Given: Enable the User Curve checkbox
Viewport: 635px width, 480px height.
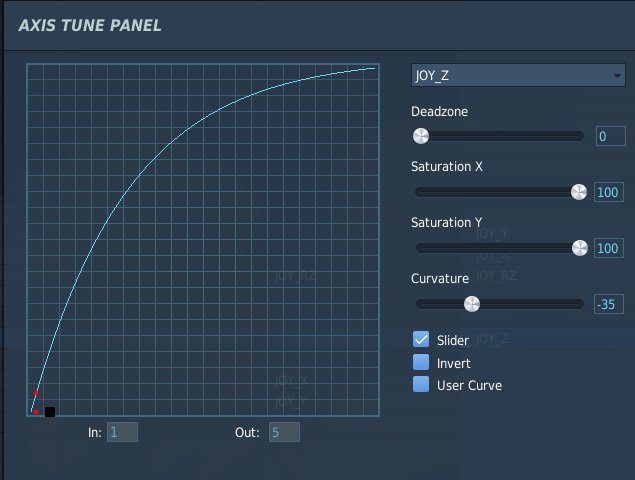Looking at the screenshot, I should point(421,384).
